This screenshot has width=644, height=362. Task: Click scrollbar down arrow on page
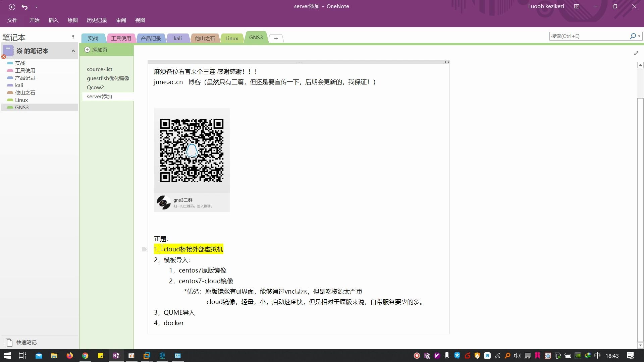point(640,345)
